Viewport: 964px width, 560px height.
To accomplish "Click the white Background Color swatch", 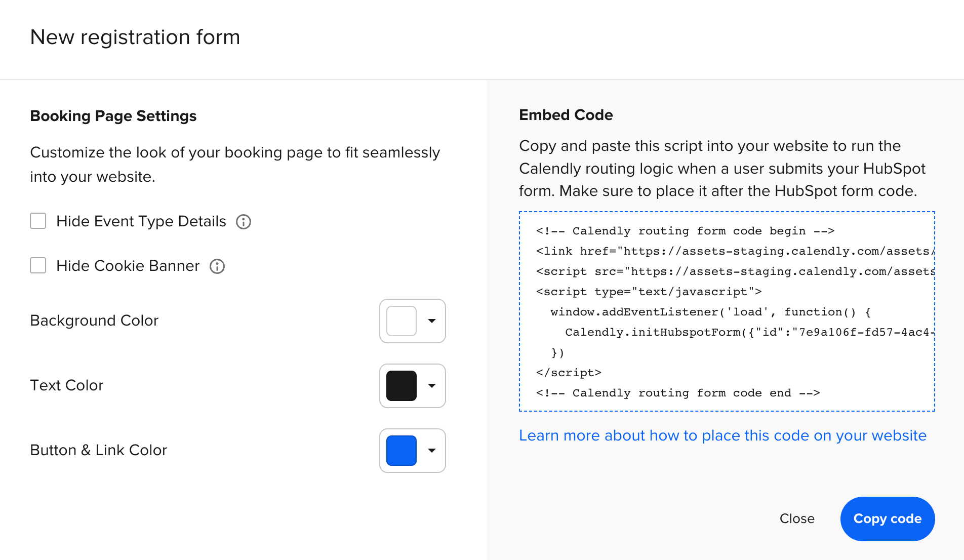I will coord(401,321).
